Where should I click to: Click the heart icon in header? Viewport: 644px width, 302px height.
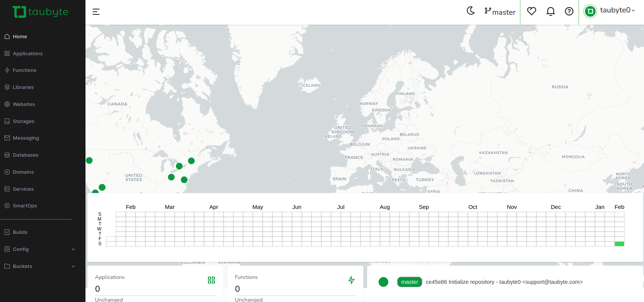pyautogui.click(x=531, y=11)
